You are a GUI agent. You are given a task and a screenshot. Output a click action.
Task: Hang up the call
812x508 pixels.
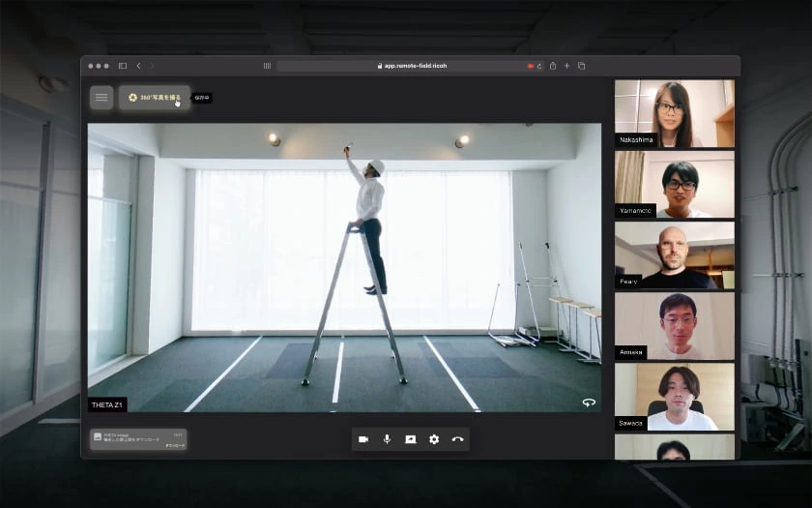458,439
